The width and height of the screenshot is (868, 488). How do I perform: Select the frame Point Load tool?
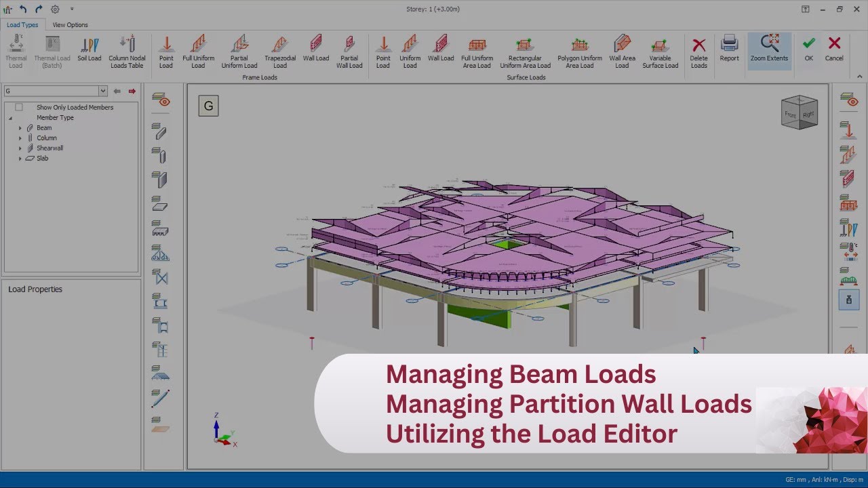(x=166, y=52)
